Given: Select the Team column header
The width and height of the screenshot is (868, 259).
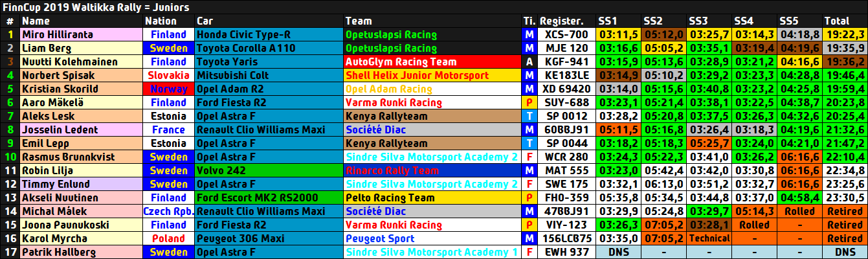Looking at the screenshot, I should point(358,21).
